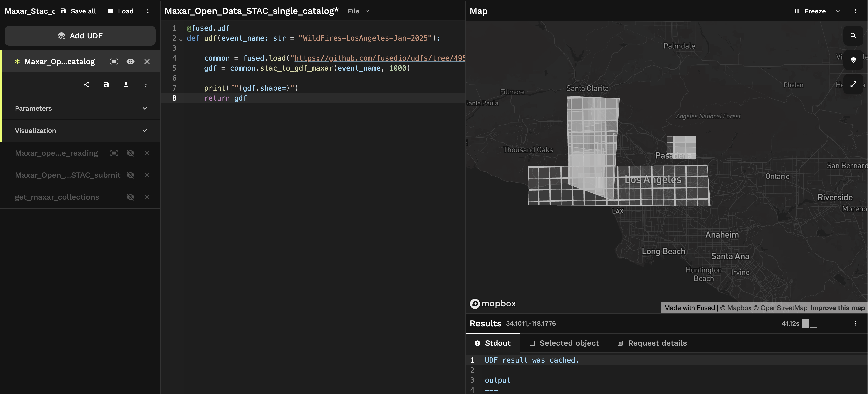Click the © Mapbox attribution link
This screenshot has width=868, height=394.
pos(736,308)
